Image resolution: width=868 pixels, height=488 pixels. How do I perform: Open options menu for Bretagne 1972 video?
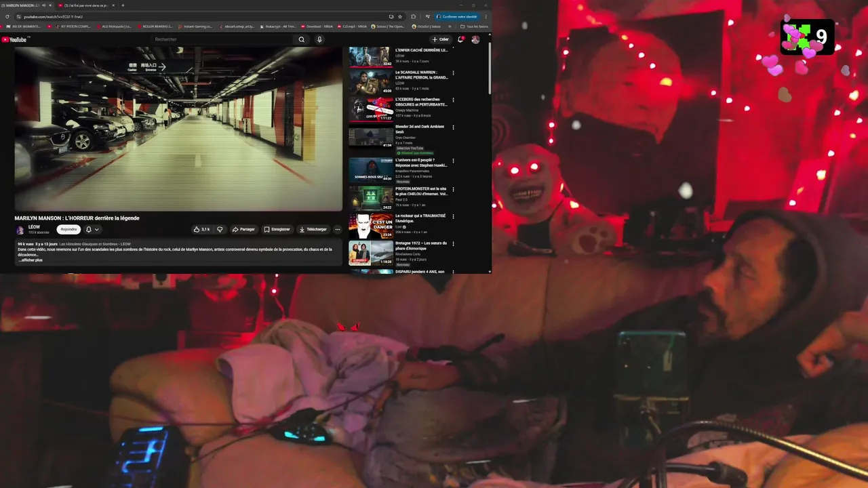coord(453,245)
